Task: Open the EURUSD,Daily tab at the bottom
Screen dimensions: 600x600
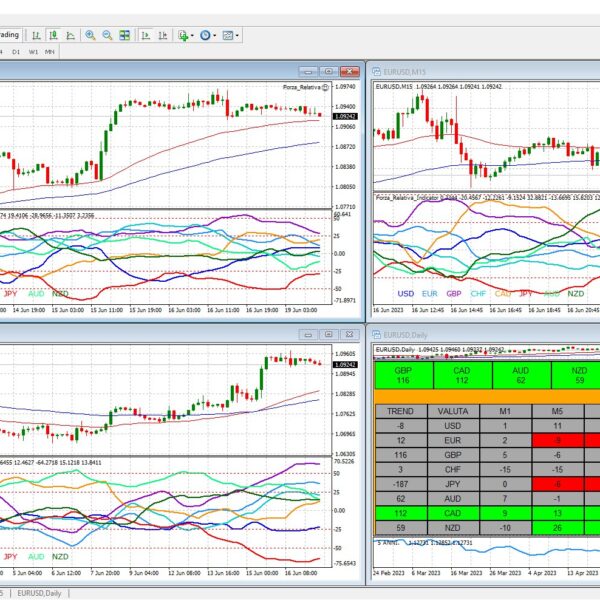Action: coord(39,593)
